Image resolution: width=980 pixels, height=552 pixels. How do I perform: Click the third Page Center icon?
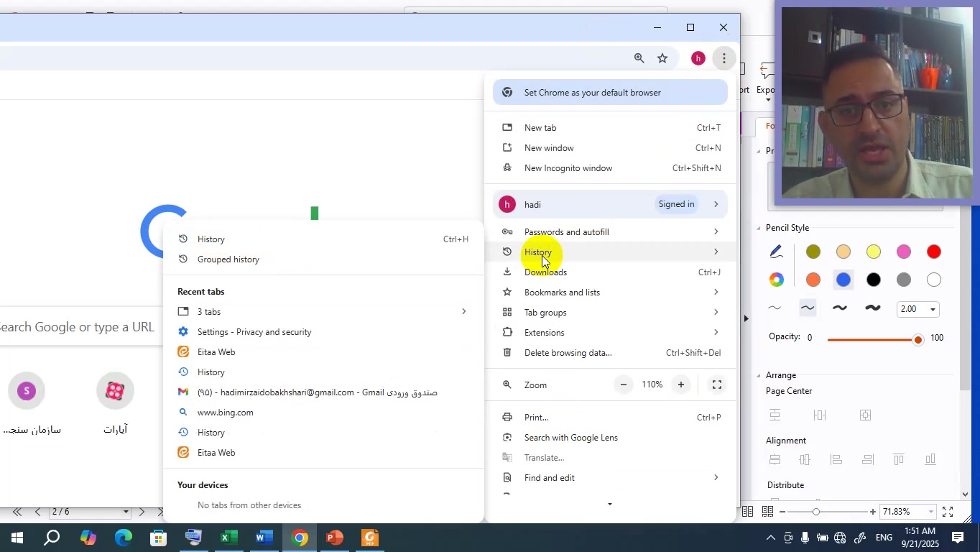(x=865, y=415)
